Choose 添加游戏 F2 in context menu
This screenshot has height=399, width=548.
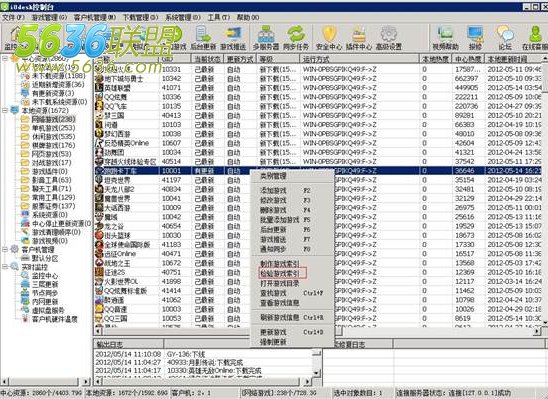[292, 191]
